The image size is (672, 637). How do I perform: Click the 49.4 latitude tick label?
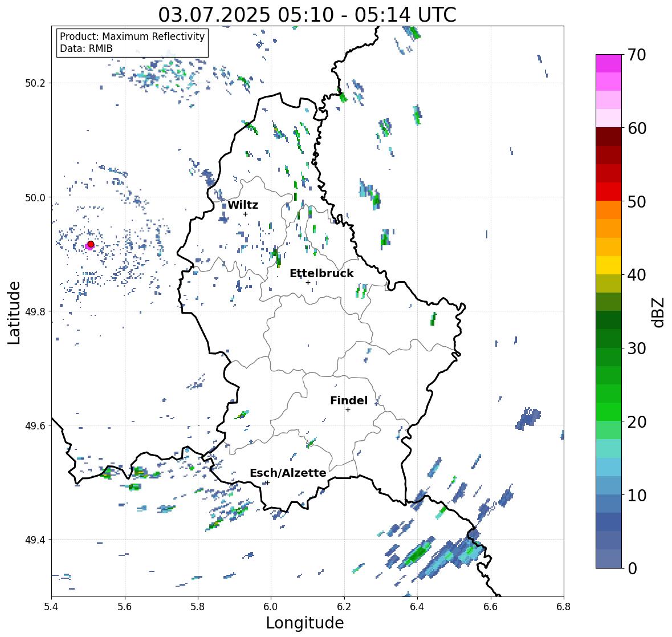click(36, 540)
